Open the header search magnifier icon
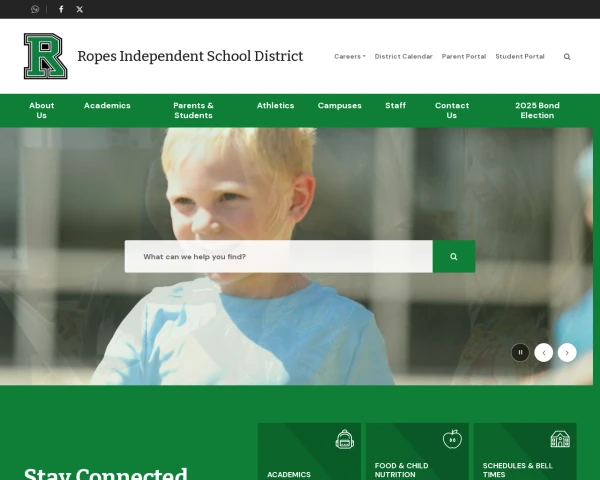The height and width of the screenshot is (480, 600). pyautogui.click(x=567, y=57)
